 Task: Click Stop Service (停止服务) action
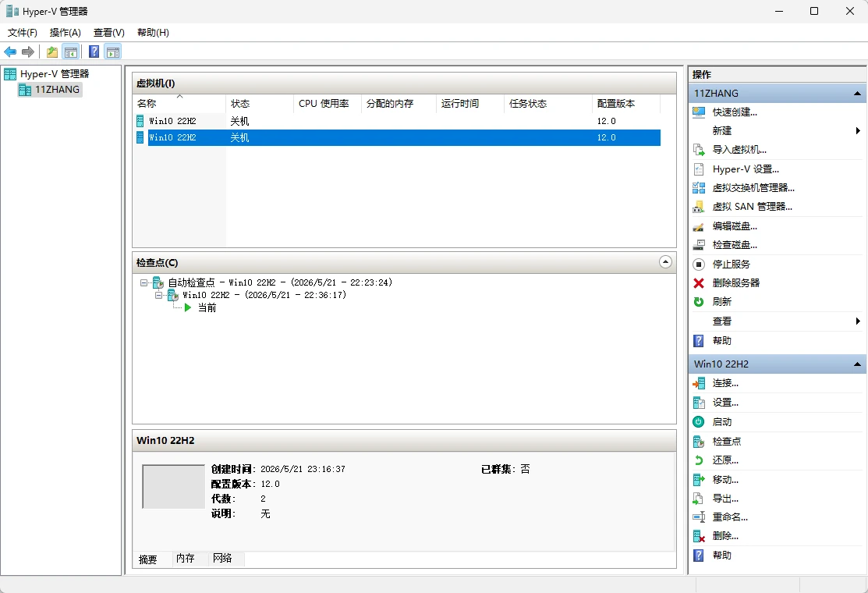click(x=731, y=265)
